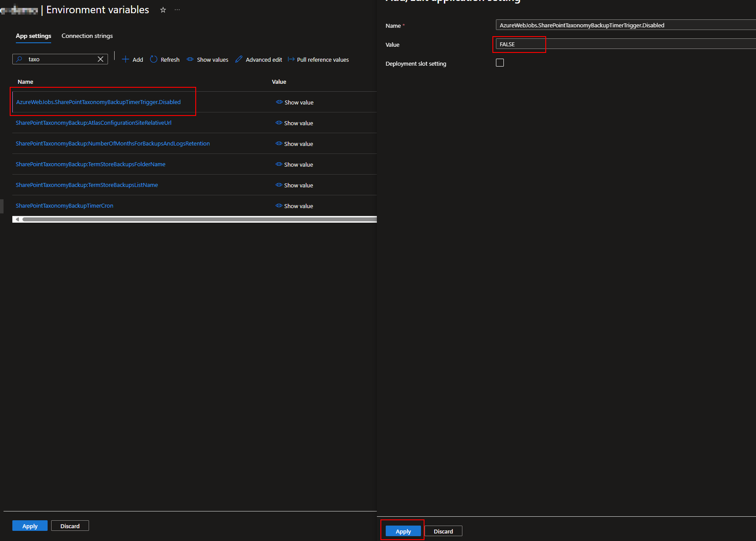Open SharePointTaxonomyBackup:TermStoreBackupsFolderName setting

[90, 164]
